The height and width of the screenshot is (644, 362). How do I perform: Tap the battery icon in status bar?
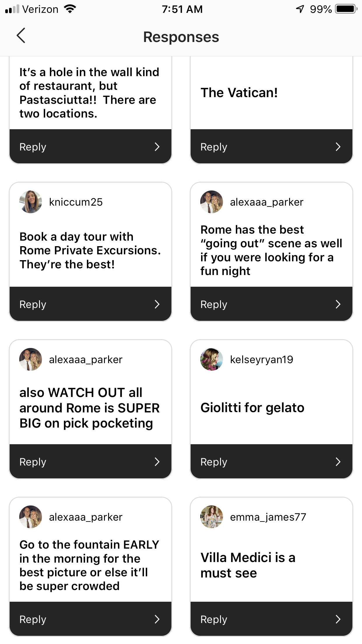[x=346, y=9]
